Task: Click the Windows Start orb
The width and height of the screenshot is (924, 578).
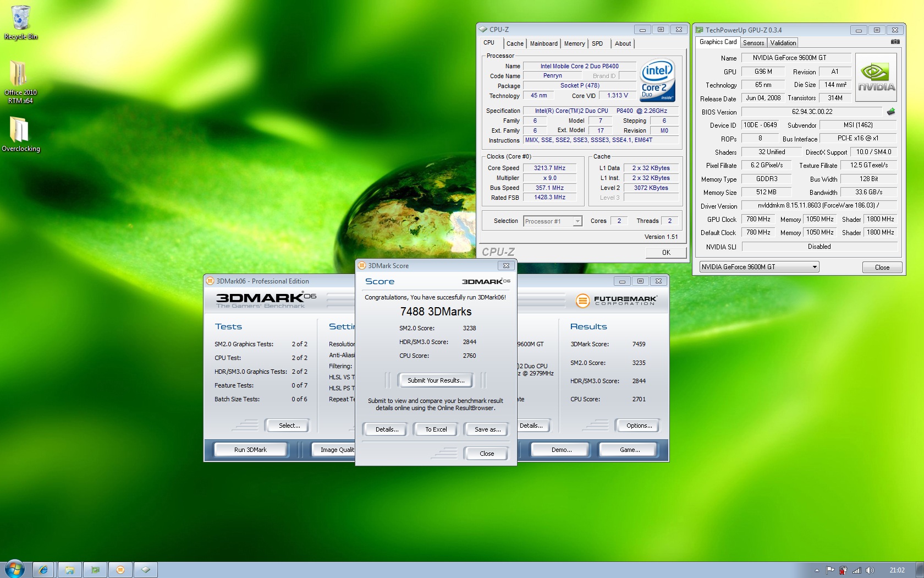Action: click(15, 569)
